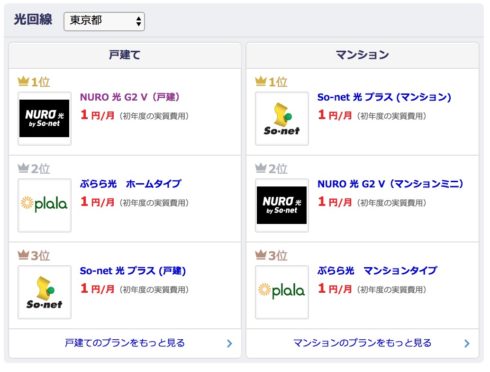Open ぷらら光 ホームタイプ link
Screen dimensions: 490x372
click(x=131, y=184)
